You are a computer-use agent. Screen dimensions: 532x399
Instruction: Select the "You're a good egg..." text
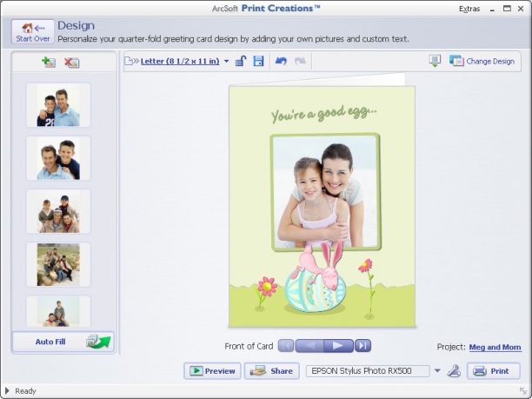pos(323,114)
